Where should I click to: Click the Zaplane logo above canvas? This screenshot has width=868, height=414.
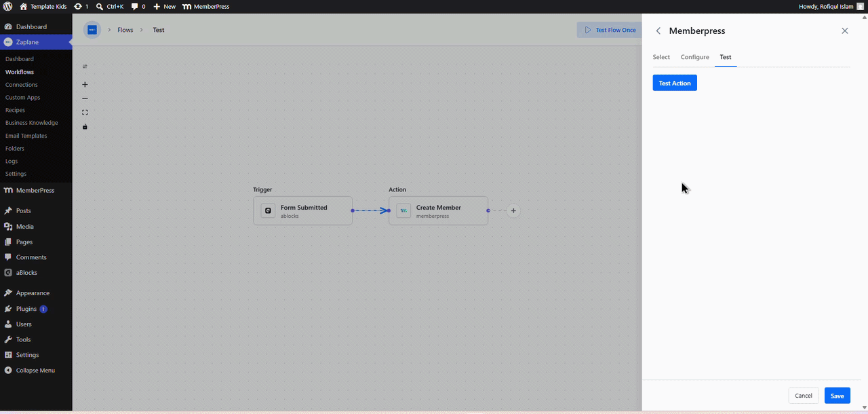click(92, 30)
